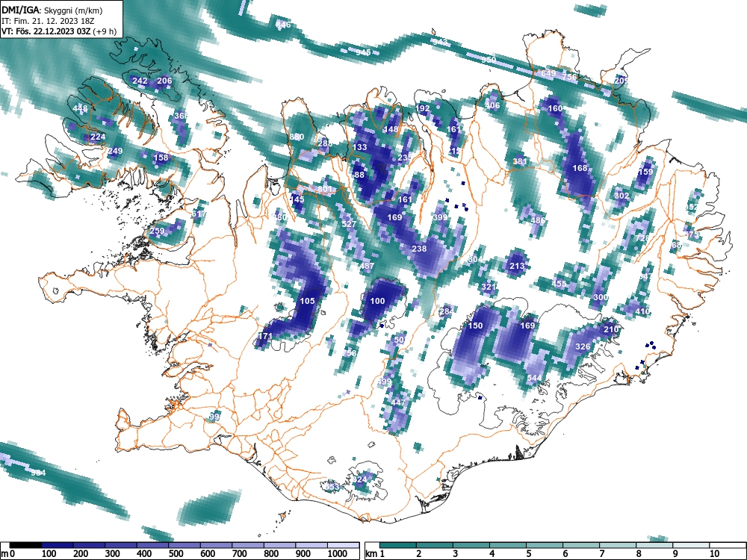Click the visibility value 324 near the south coast

click(360, 479)
